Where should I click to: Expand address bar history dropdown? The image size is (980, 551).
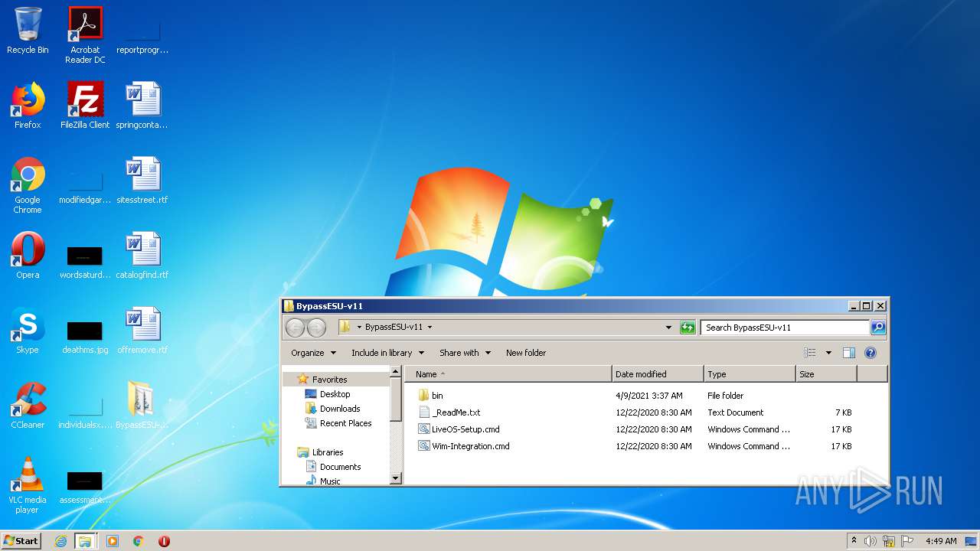[669, 328]
